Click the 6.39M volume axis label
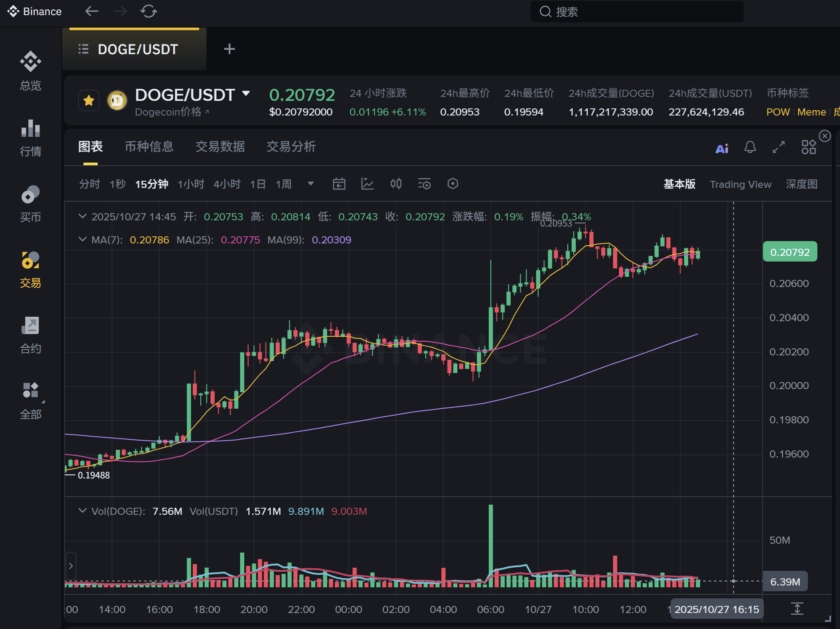The height and width of the screenshot is (629, 840). point(785,581)
